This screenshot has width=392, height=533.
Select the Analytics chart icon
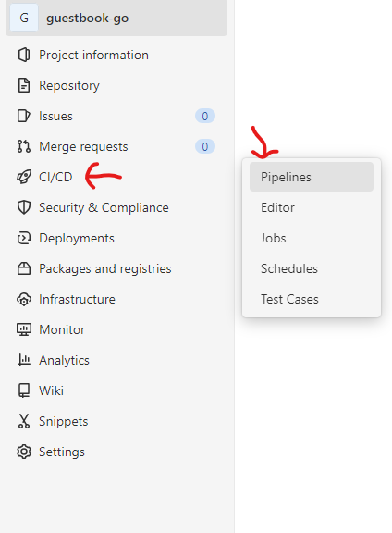point(24,360)
